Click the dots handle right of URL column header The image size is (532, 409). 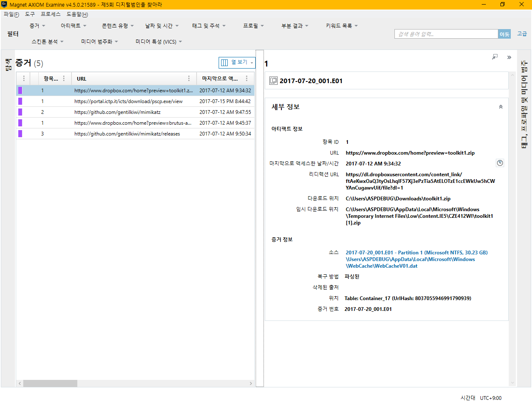pos(189,78)
